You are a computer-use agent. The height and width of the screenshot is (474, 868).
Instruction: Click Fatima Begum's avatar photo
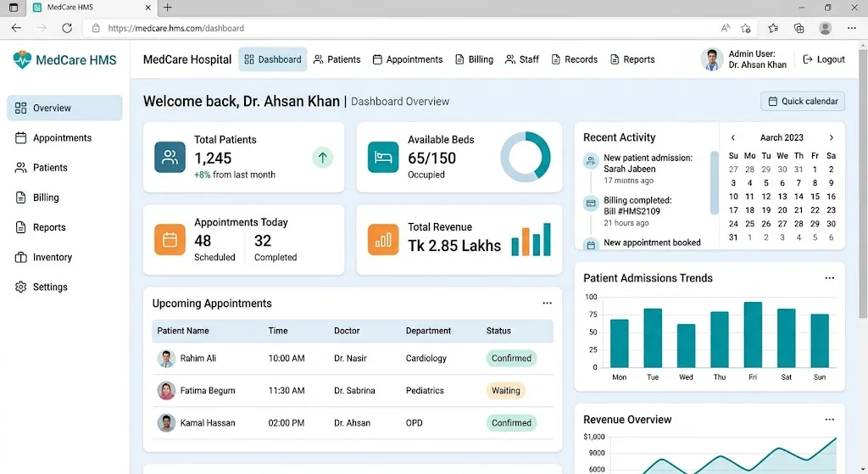coord(166,390)
